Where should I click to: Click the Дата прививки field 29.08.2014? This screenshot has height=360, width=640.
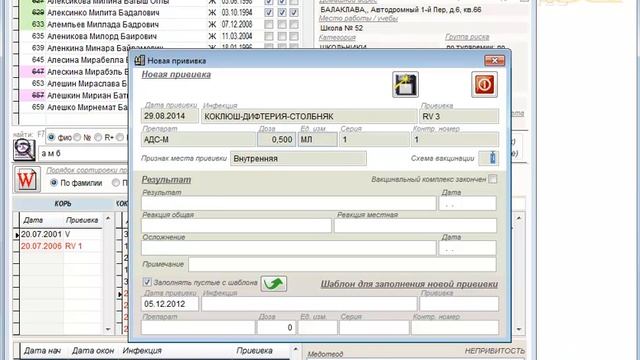pos(170,116)
